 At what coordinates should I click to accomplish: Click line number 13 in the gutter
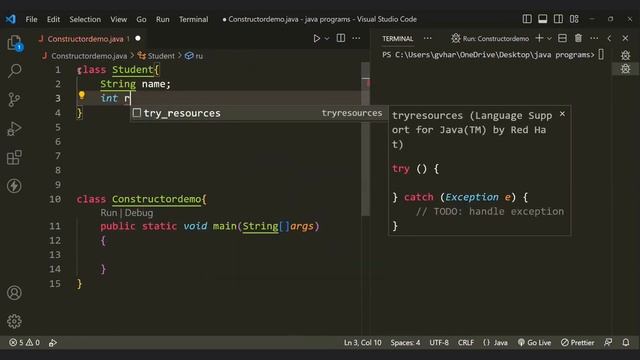[x=55, y=255]
